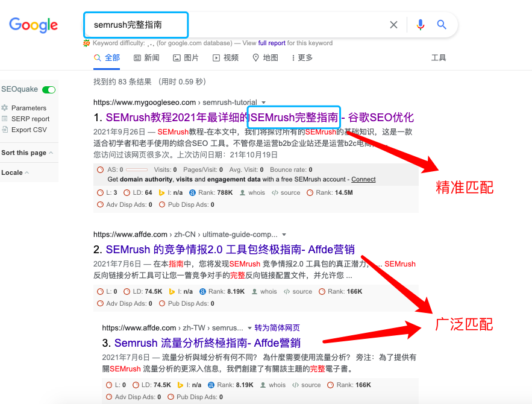Screen dimensions: 532x404
Task: Click Connect for free SEMrush account
Action: click(x=363, y=179)
